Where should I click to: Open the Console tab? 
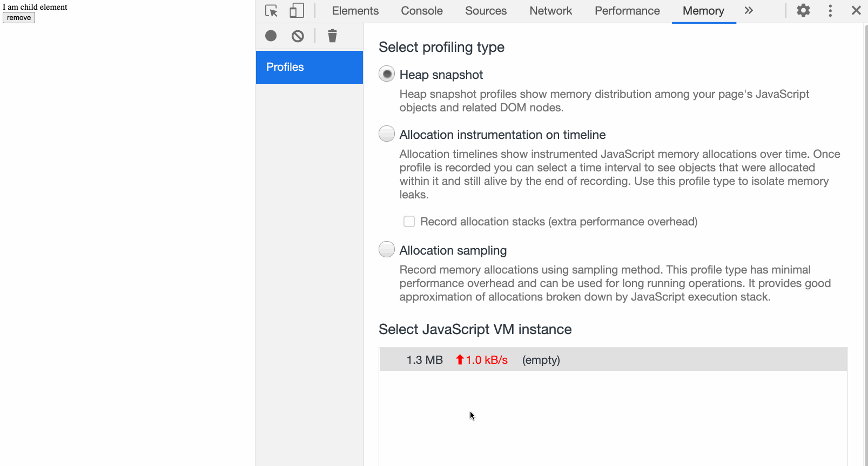pos(421,11)
